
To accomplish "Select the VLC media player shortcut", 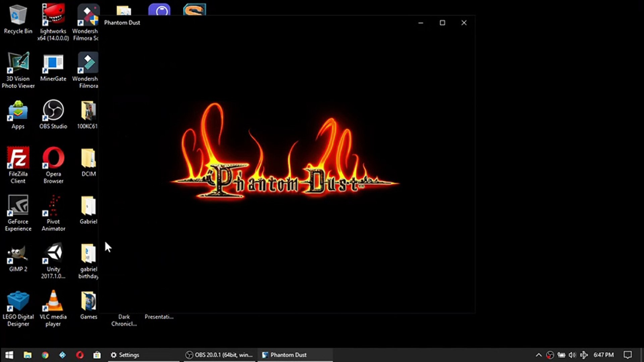I will click(x=53, y=309).
